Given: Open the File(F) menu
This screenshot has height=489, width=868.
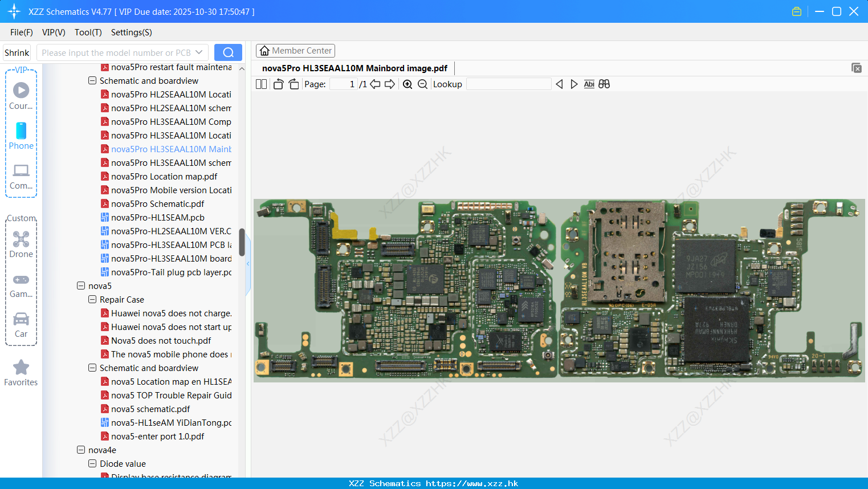Looking at the screenshot, I should (x=22, y=32).
